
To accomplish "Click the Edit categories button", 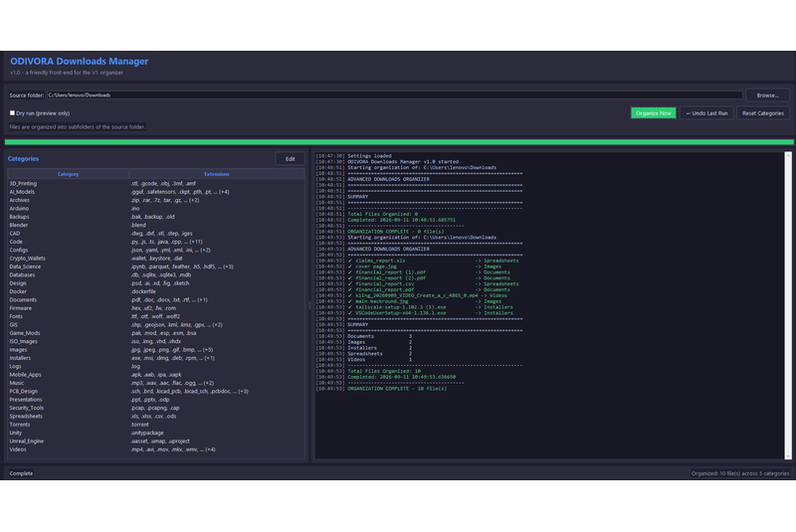I will (290, 159).
